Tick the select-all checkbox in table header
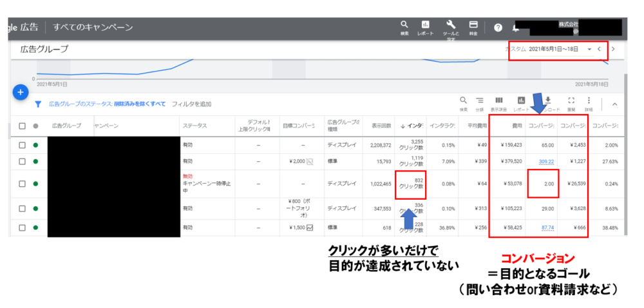Viewport: 644px width, 308px height. (x=22, y=126)
